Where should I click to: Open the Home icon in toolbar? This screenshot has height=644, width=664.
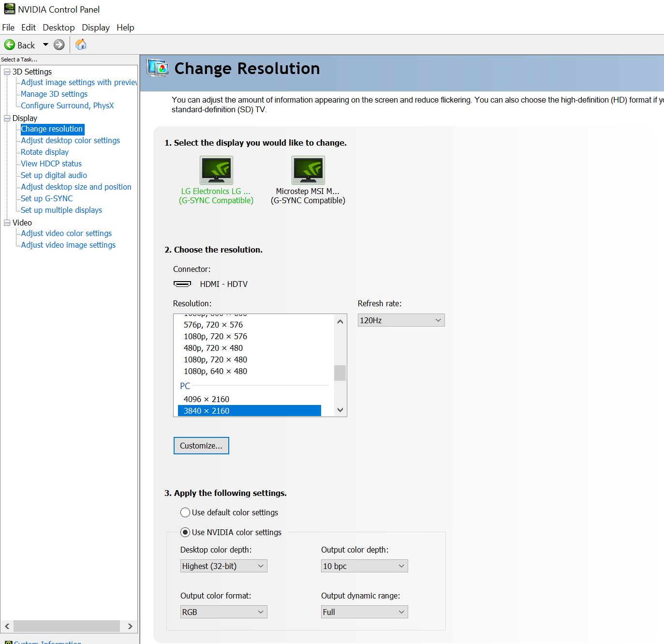click(x=81, y=45)
